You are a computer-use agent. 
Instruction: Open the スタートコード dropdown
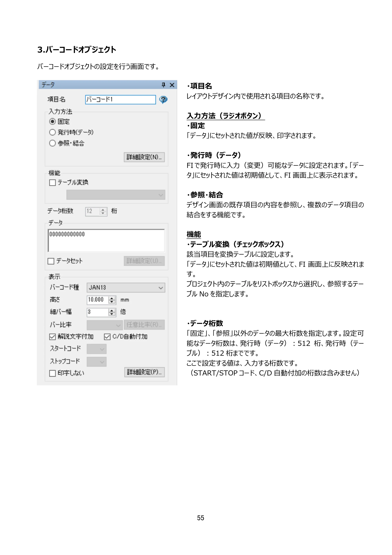97,349
